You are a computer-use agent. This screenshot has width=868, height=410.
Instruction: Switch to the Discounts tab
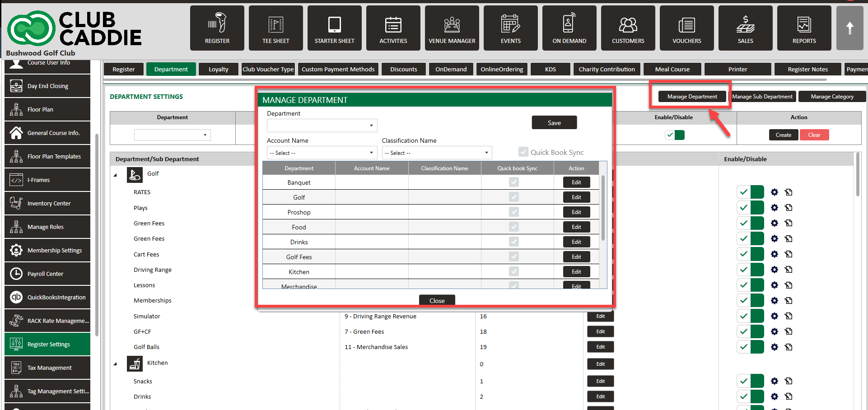pos(403,69)
